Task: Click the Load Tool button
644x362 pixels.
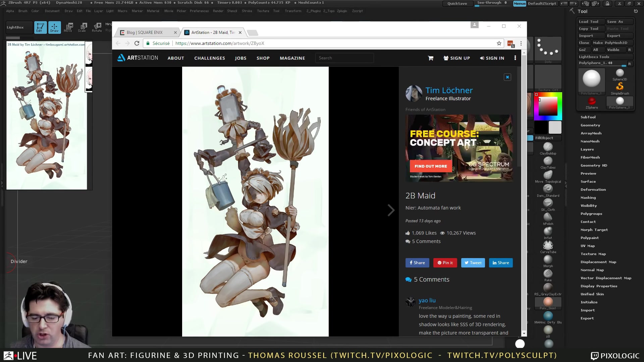Action: (x=591, y=21)
